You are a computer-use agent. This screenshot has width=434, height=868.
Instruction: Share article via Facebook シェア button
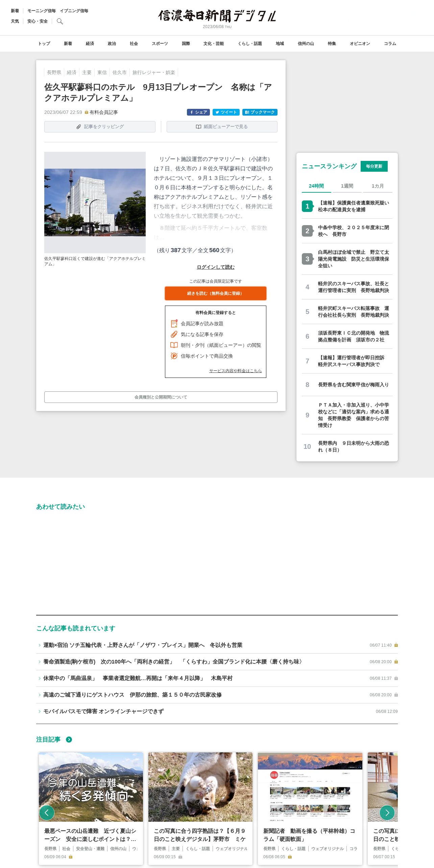click(x=198, y=112)
